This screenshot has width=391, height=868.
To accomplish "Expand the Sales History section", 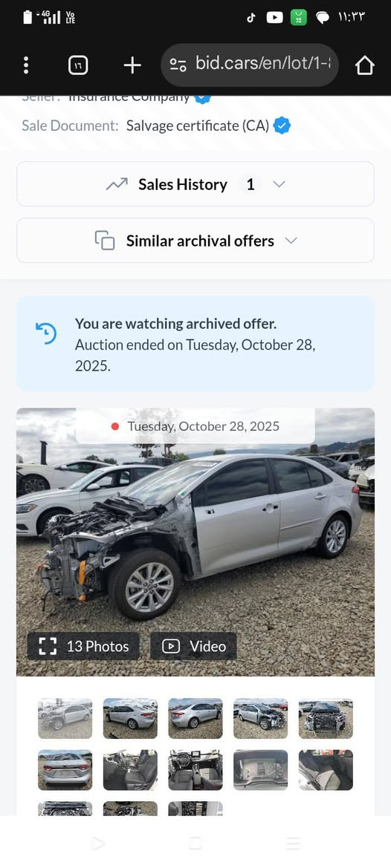I will tap(195, 184).
